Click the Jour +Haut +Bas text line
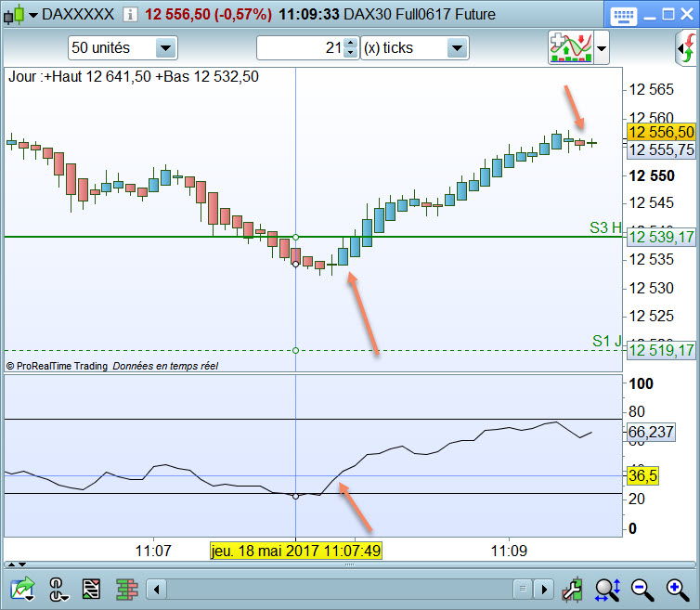Image resolution: width=700 pixels, height=610 pixels. [x=134, y=76]
